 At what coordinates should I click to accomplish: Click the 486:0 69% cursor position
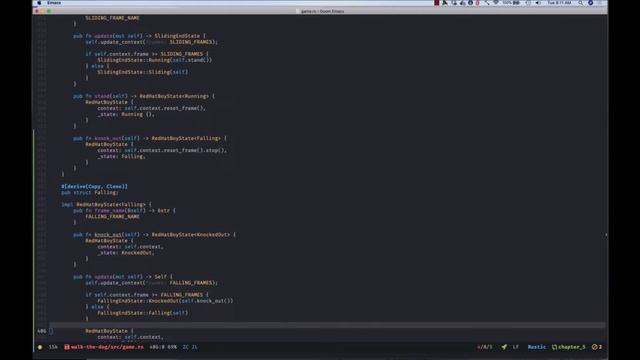[163, 347]
